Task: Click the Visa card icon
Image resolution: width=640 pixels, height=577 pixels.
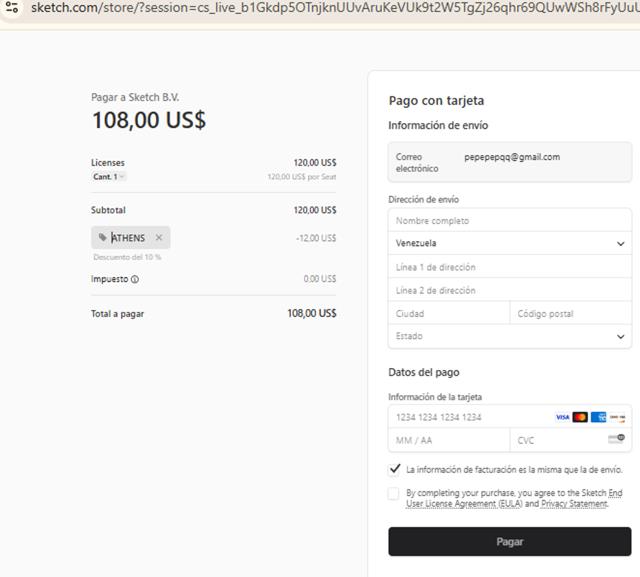Action: [x=562, y=417]
